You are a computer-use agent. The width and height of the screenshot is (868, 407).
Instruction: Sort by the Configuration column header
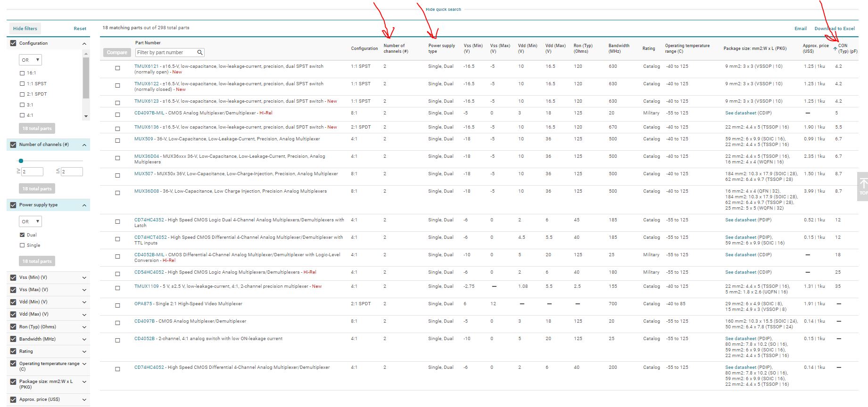coord(364,49)
